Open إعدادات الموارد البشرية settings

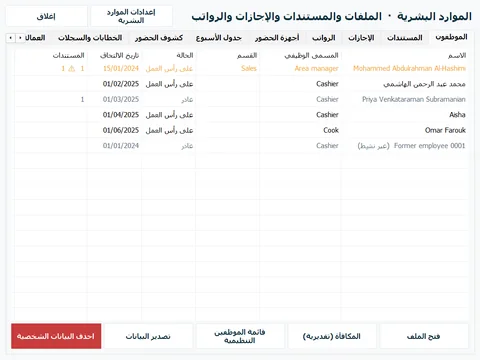coord(131,16)
